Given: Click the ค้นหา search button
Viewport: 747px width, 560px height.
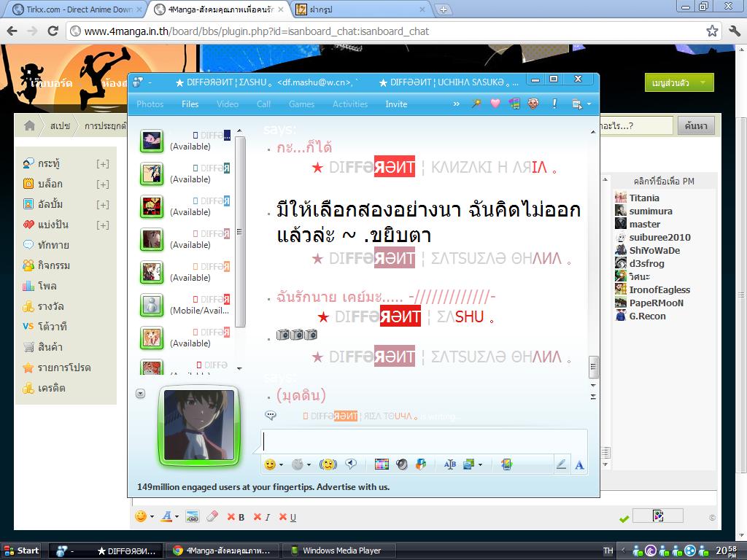Looking at the screenshot, I should pos(696,125).
